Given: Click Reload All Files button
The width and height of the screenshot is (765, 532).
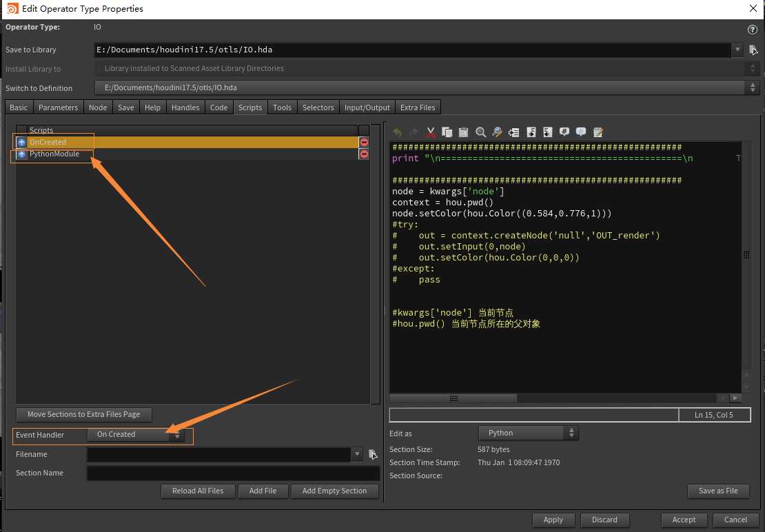Looking at the screenshot, I should coord(198,491).
